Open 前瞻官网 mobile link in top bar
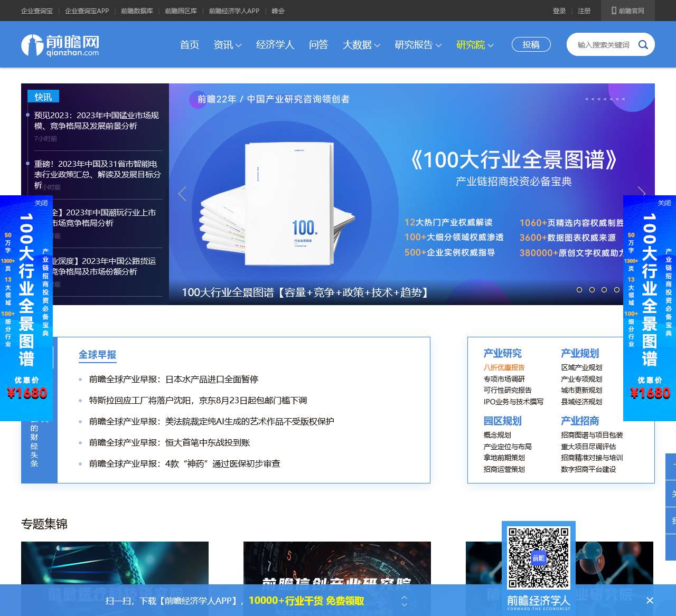This screenshot has height=616, width=676. (x=628, y=11)
